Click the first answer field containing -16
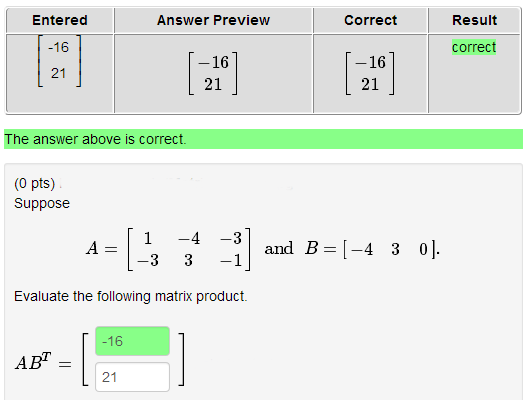The width and height of the screenshot is (525, 400). tap(133, 341)
